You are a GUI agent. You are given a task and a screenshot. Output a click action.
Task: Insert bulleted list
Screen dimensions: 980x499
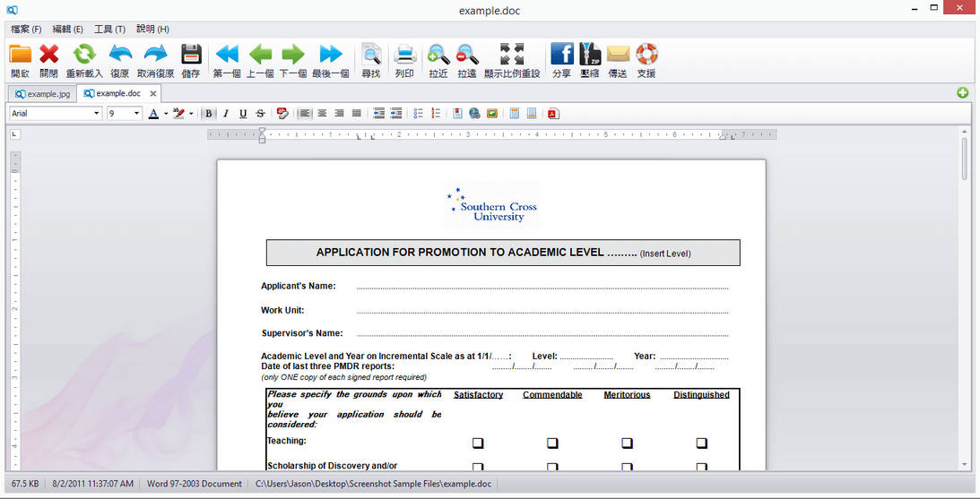tap(419, 113)
